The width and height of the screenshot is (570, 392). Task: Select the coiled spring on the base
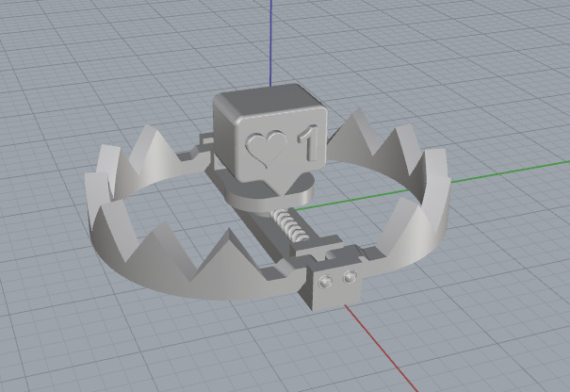click(290, 226)
